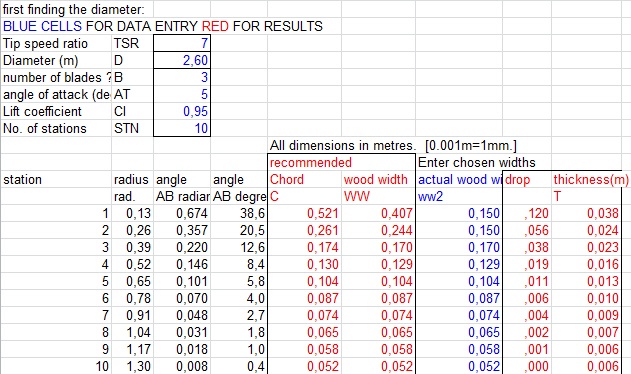Select station 9 drop value ,001
Screen dimensions: 631x374
point(527,349)
